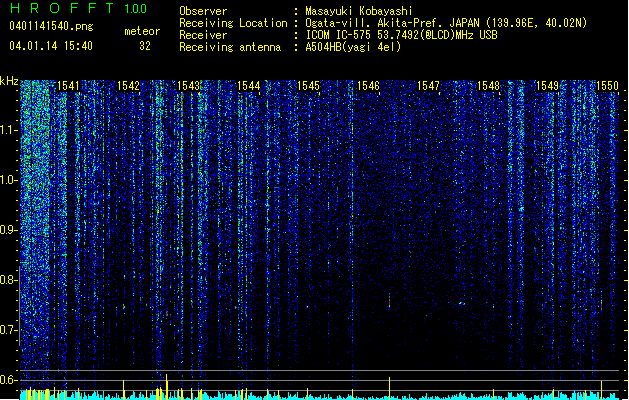Click the 0.6 kHz axis label
The image size is (629, 400).
point(9,380)
